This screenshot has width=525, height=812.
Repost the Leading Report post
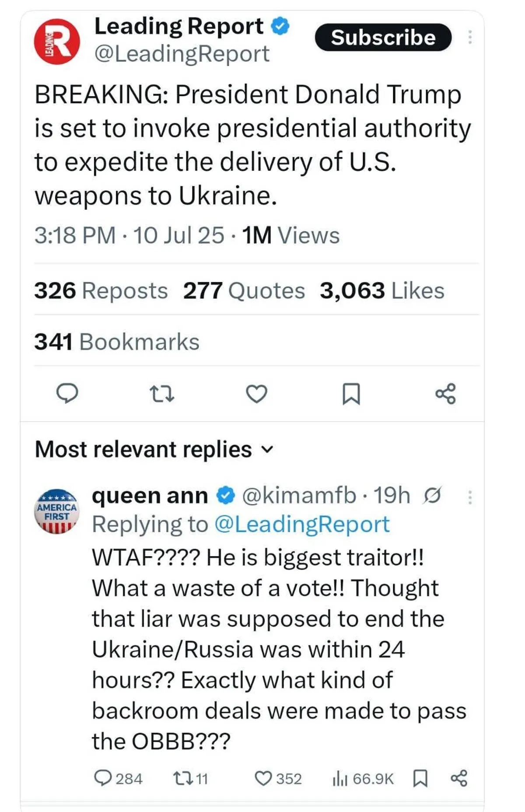162,393
